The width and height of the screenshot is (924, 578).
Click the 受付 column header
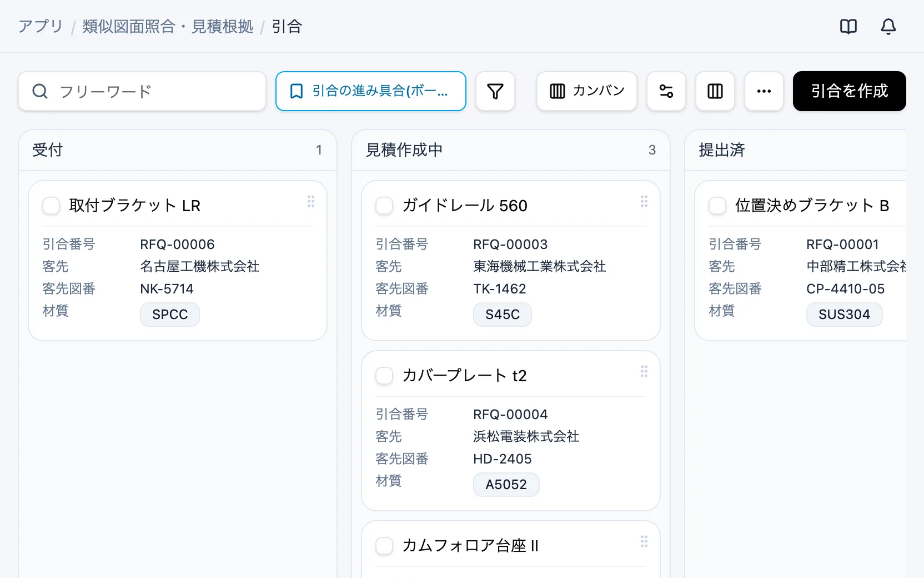[178, 150]
